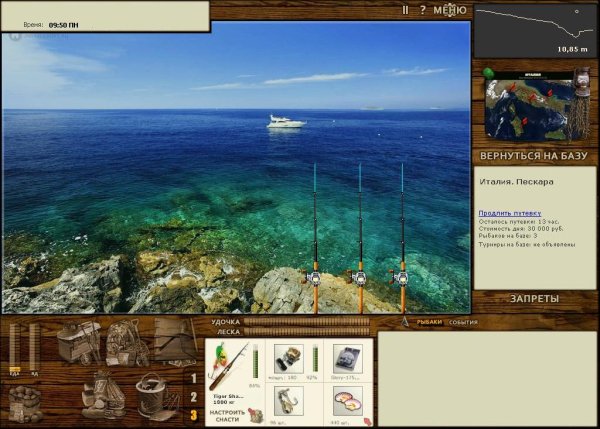600x429 pixels.
Task: Open the backpack icon beside НАСТРОИТЬ СНАСТИ
Action: tap(256, 416)
